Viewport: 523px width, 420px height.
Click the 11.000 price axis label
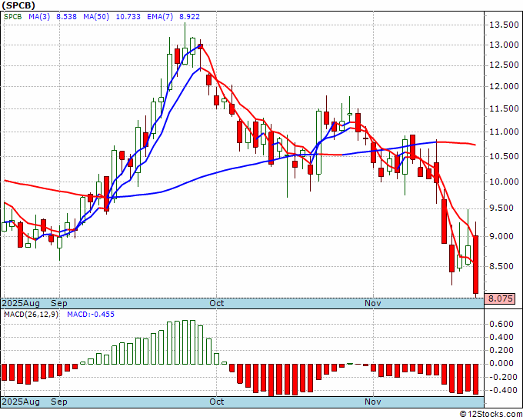[504, 132]
